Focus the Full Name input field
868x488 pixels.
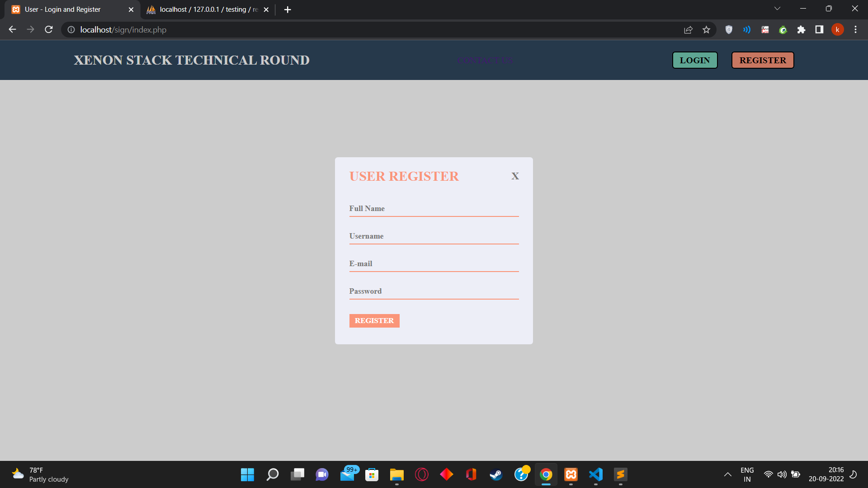tap(434, 209)
